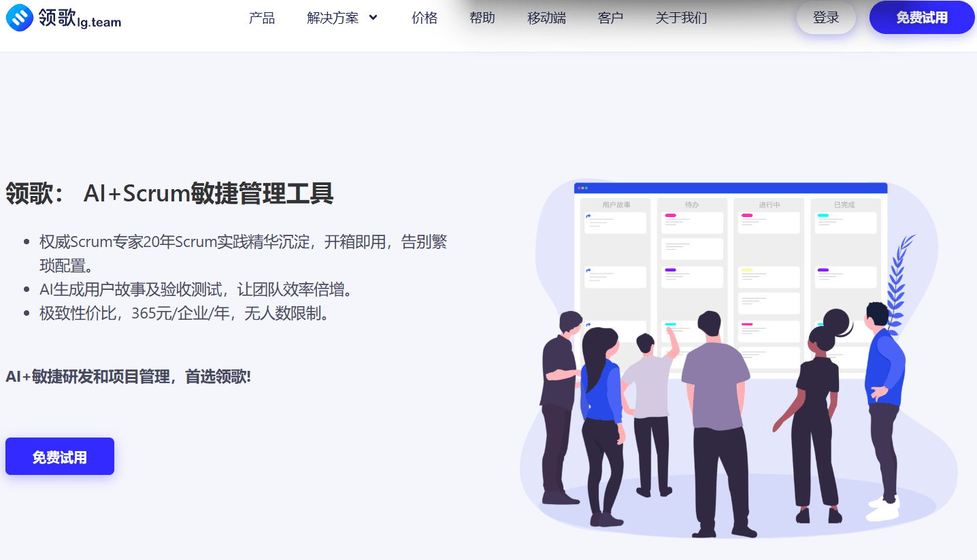Click the 登录 button
Image resolution: width=977 pixels, height=560 pixels.
[x=826, y=18]
